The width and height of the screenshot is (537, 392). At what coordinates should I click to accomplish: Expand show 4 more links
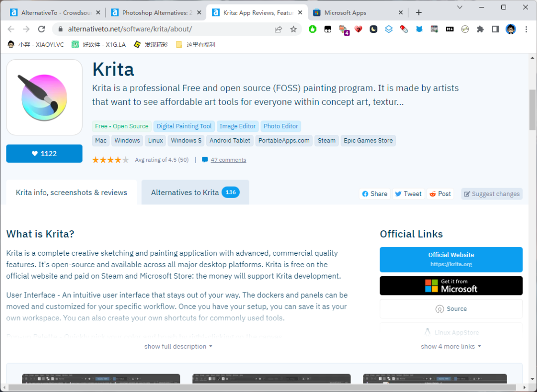click(x=451, y=346)
